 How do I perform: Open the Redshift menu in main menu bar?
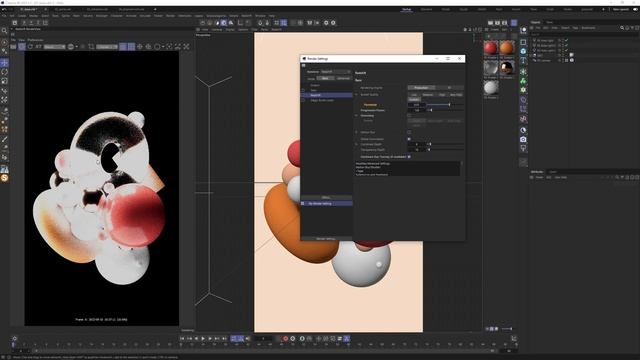247,16
